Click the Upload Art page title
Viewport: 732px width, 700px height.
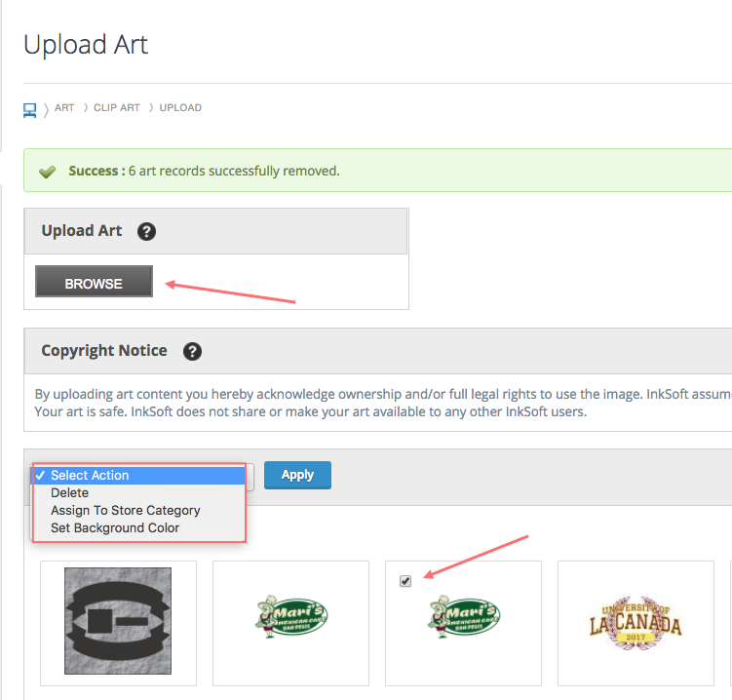(x=86, y=45)
